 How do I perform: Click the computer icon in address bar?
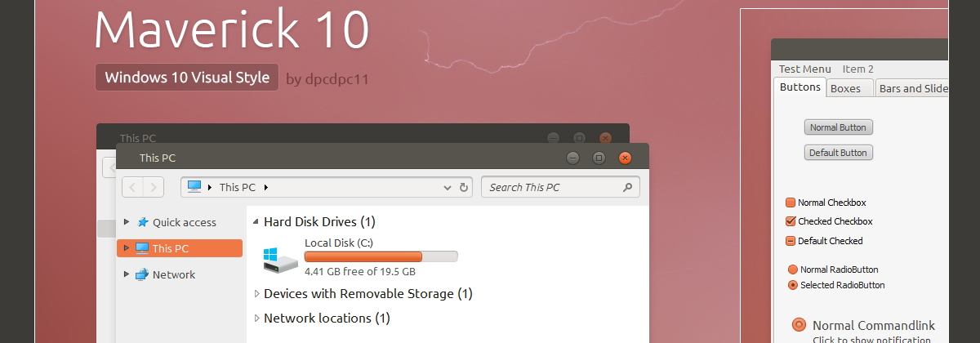pyautogui.click(x=194, y=187)
